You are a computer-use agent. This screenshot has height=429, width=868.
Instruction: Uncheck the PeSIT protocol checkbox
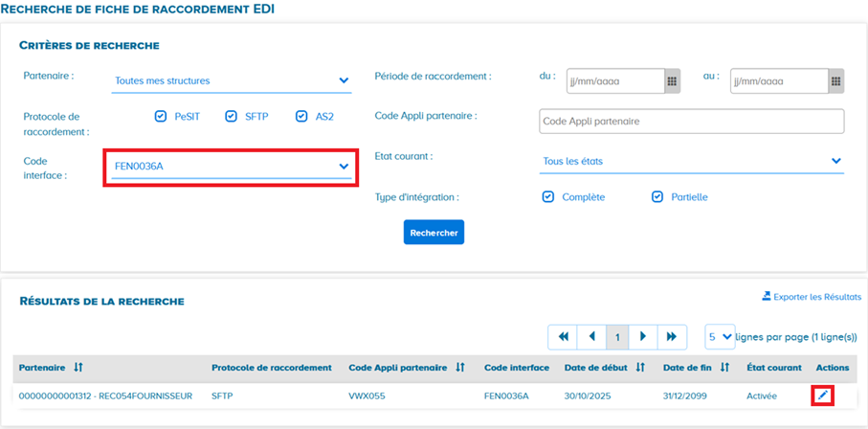(161, 117)
